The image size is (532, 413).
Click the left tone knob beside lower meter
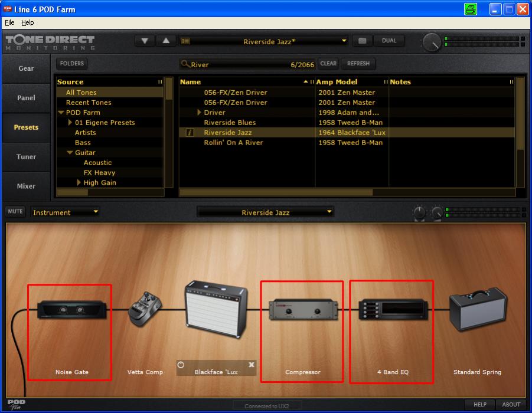tap(419, 212)
